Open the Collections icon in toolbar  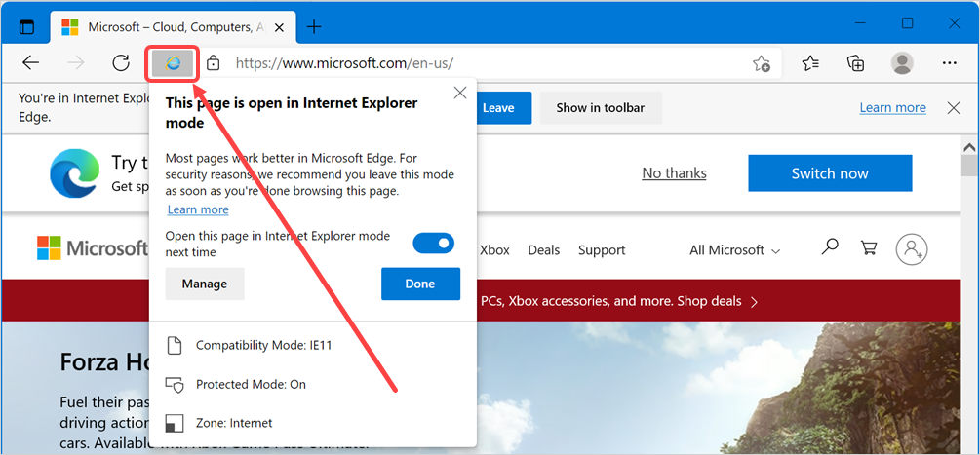(855, 63)
